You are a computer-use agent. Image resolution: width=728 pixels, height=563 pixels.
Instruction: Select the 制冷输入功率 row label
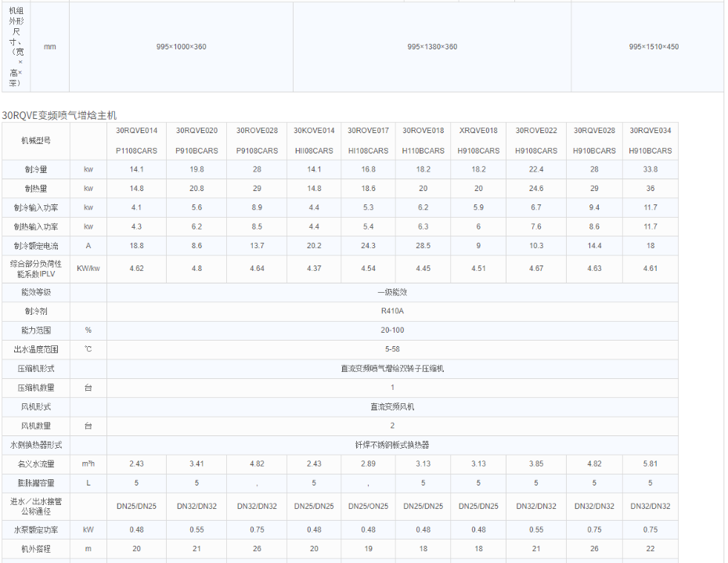pyautogui.click(x=38, y=208)
